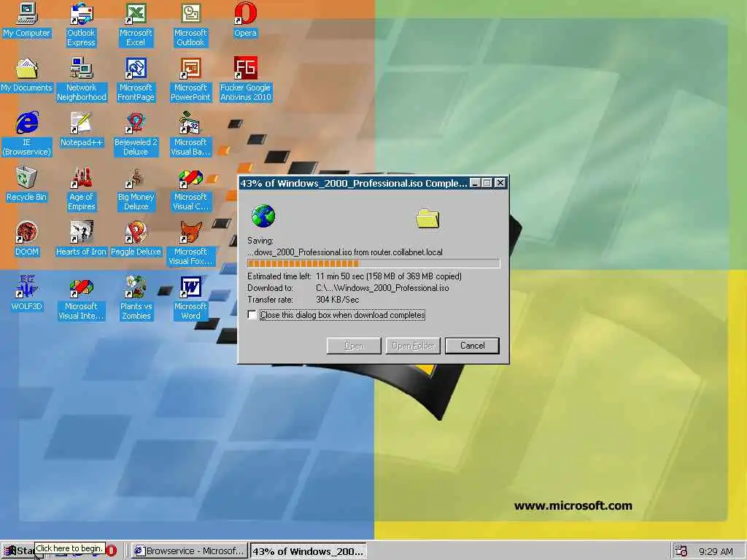Click the Start button on taskbar
The height and width of the screenshot is (560, 747).
18,551
